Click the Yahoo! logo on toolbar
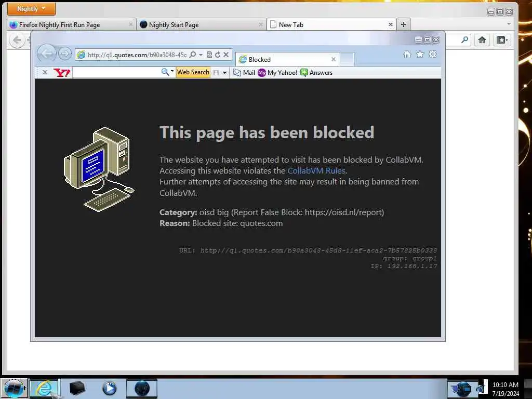Image resolution: width=532 pixels, height=399 pixels. coord(62,72)
